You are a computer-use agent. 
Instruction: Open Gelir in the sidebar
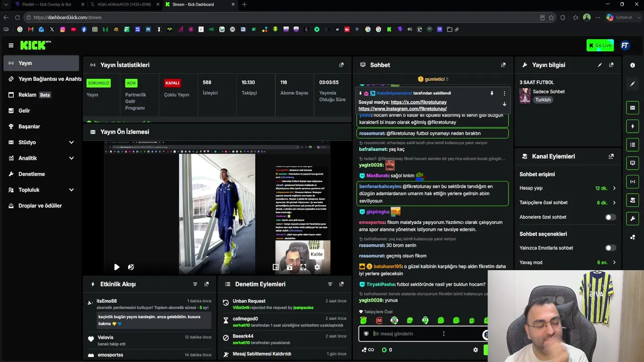click(41, 111)
